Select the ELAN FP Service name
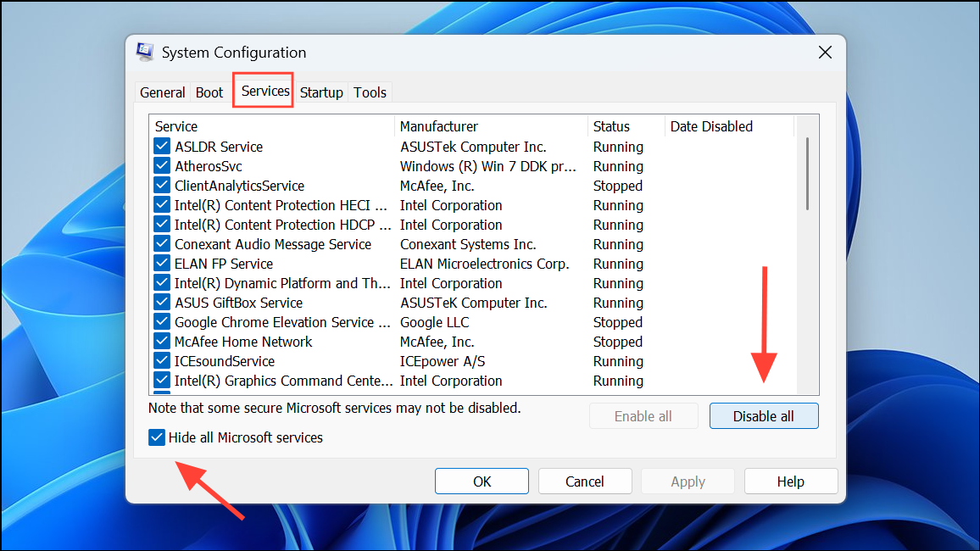Screen dimensions: 980x551 point(224,264)
